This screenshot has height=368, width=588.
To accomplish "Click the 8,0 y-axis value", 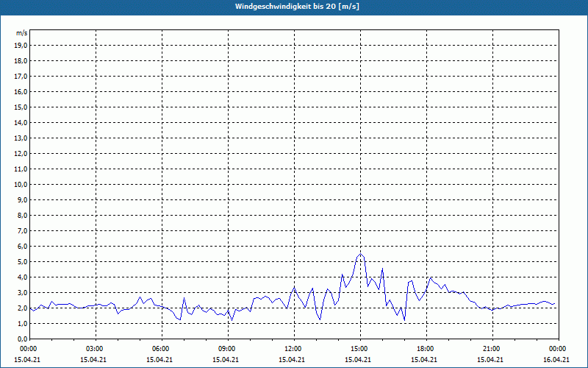I will click(x=23, y=215).
